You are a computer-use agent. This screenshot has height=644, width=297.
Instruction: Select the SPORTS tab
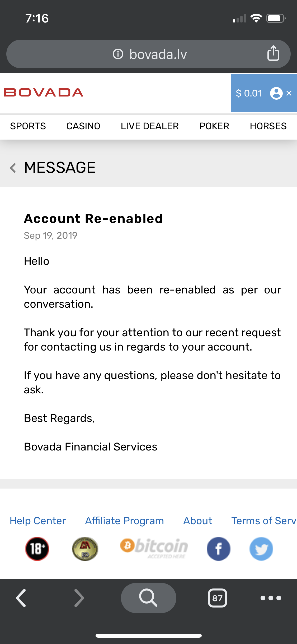point(28,126)
